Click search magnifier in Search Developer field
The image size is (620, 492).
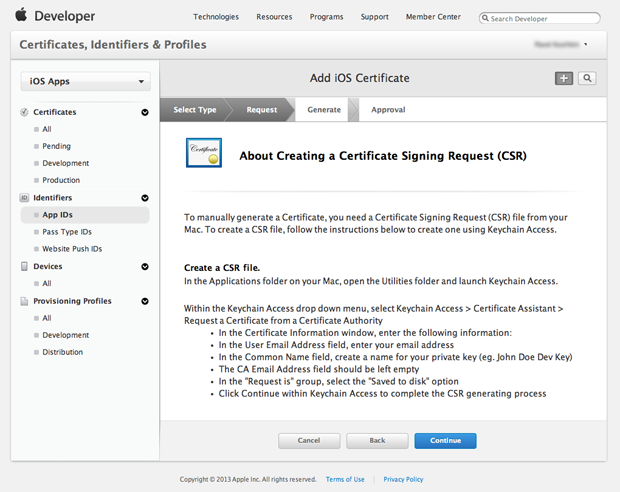click(x=485, y=18)
